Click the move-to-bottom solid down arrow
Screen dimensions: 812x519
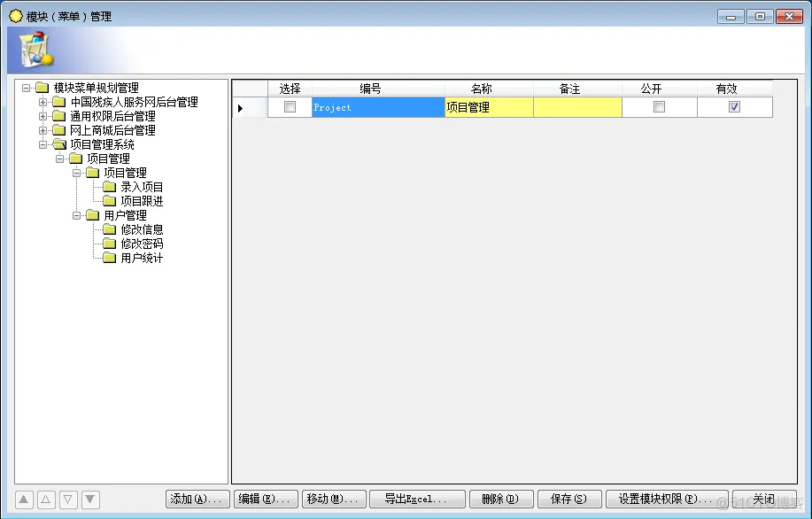click(x=90, y=500)
